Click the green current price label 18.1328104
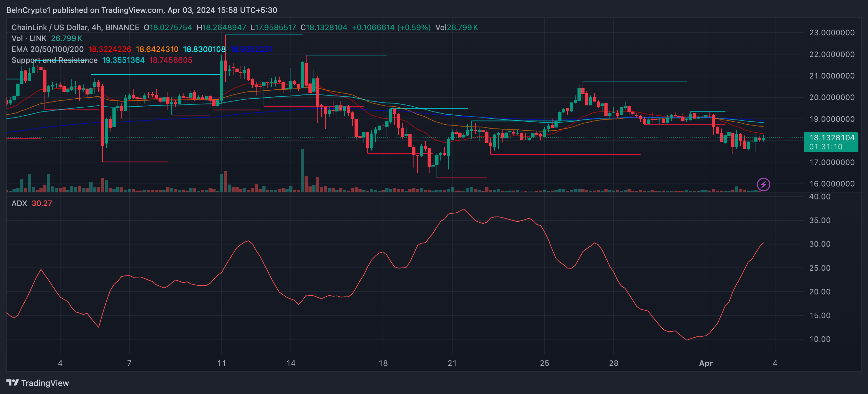868x394 pixels. click(831, 137)
